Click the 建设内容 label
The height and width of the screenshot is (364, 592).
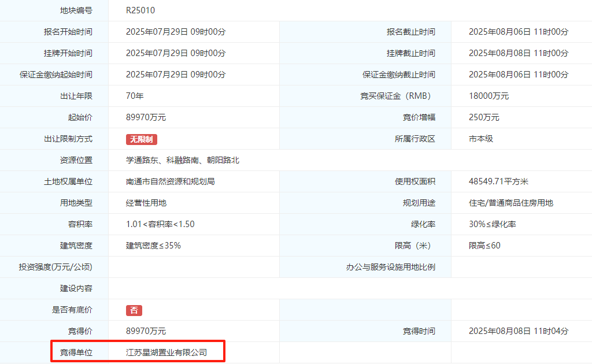[x=76, y=288]
